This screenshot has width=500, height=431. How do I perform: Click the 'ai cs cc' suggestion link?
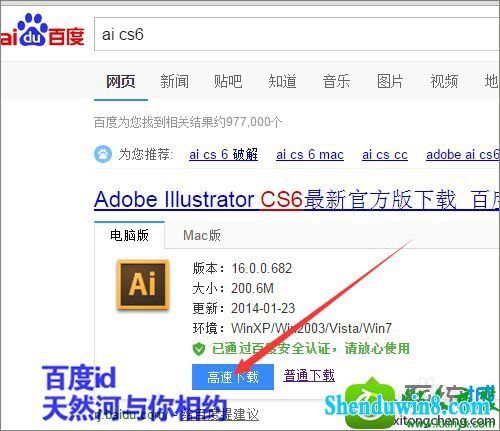click(385, 155)
